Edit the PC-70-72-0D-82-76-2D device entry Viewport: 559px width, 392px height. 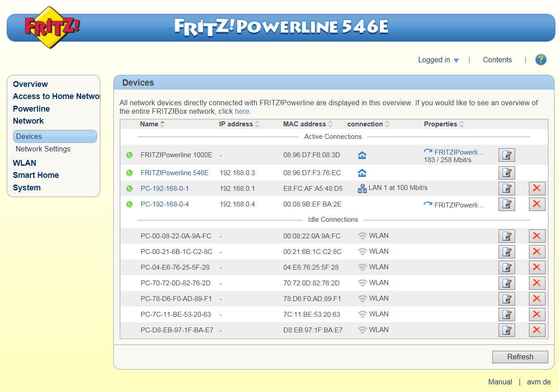click(507, 283)
